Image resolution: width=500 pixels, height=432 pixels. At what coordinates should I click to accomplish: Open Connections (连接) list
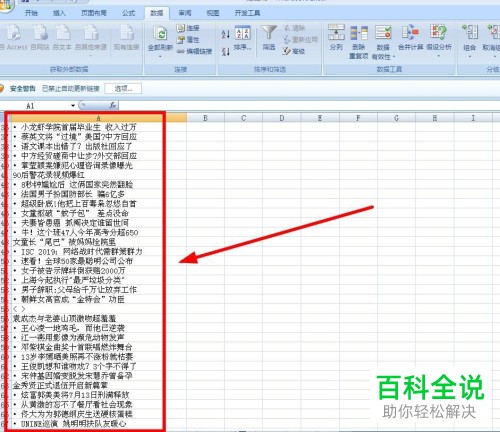[188, 28]
